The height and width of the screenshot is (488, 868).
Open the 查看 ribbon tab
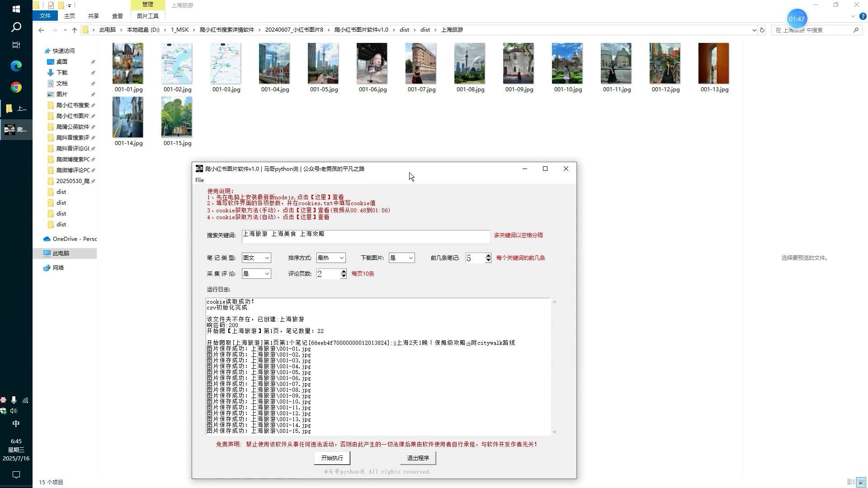(x=118, y=16)
